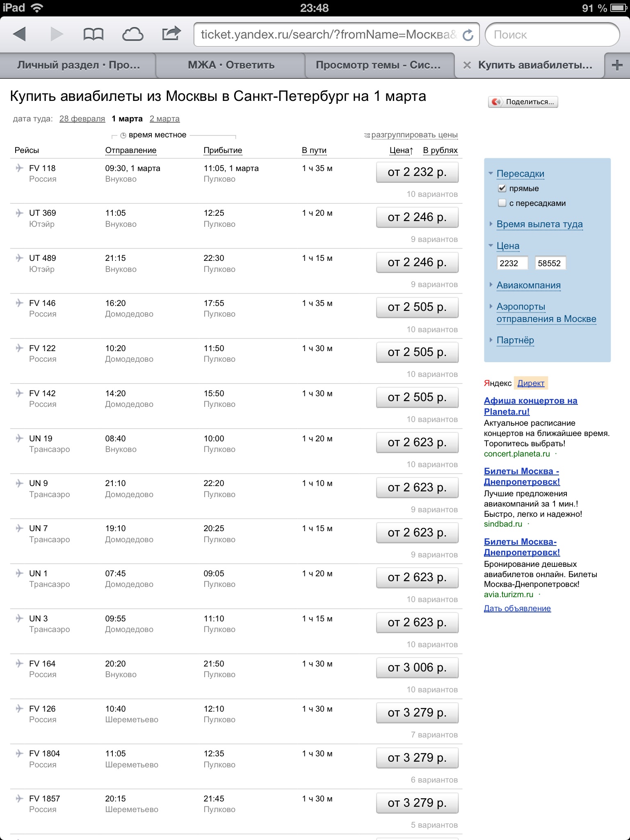Reload the page with the refresh icon

pyautogui.click(x=468, y=35)
